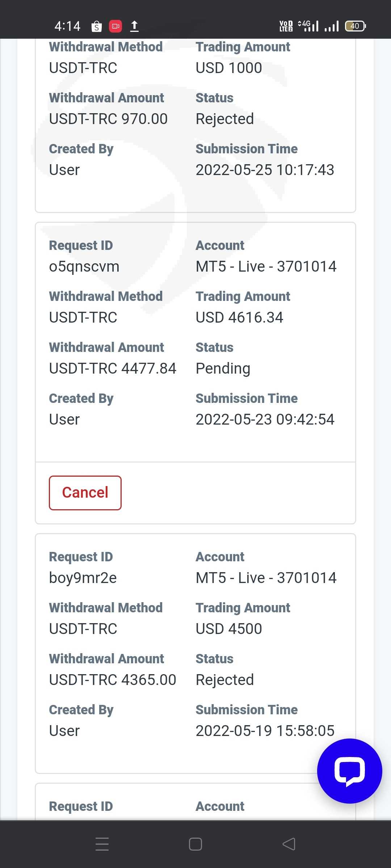This screenshot has height=868, width=391.
Task: Select request ID o5qnscvm text
Action: [84, 267]
